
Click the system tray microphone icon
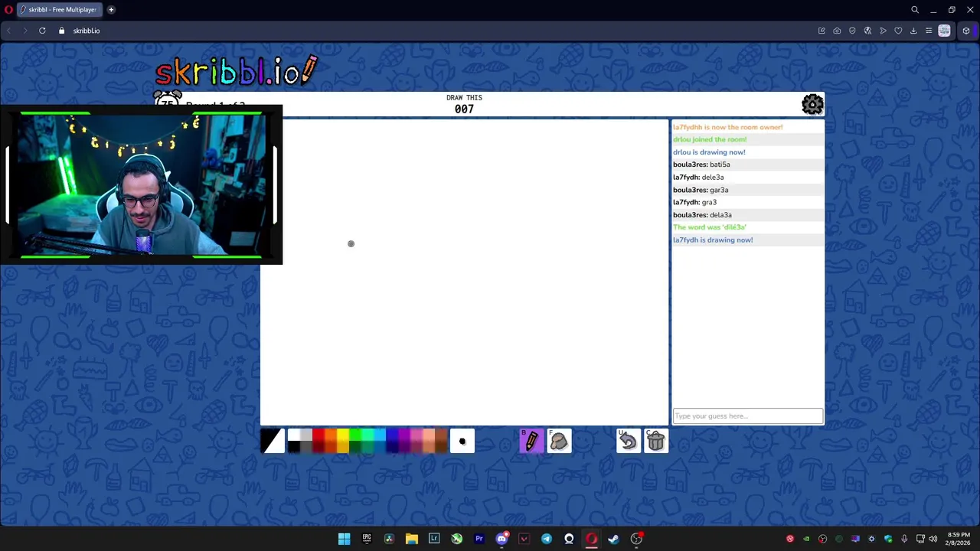tap(904, 539)
